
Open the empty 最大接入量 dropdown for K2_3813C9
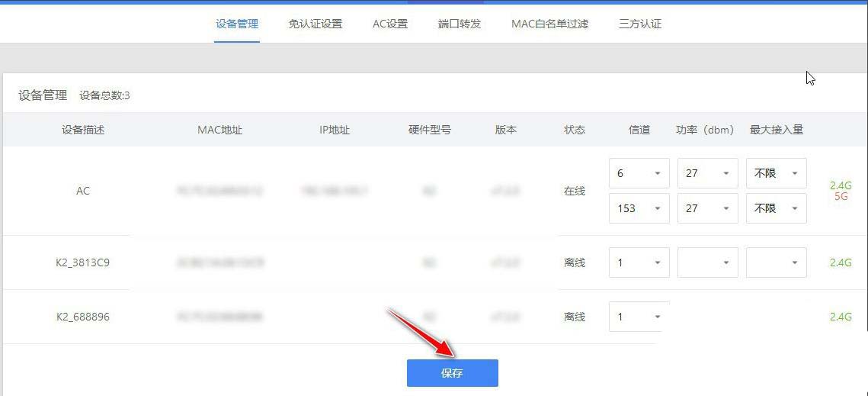pyautogui.click(x=776, y=262)
